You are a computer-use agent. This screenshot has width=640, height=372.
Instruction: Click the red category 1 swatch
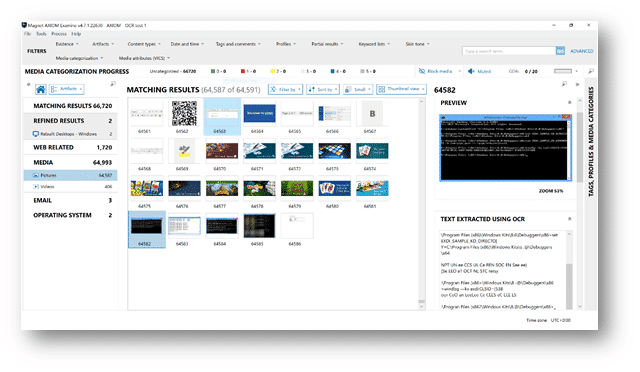(243, 71)
